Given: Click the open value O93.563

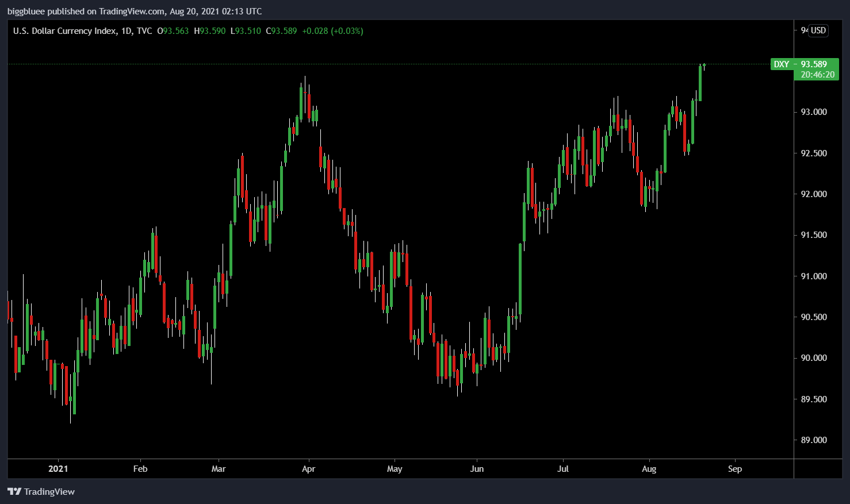Looking at the screenshot, I should point(173,31).
